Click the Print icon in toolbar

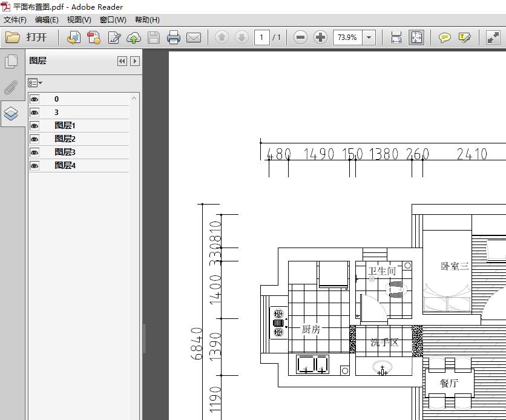[174, 38]
